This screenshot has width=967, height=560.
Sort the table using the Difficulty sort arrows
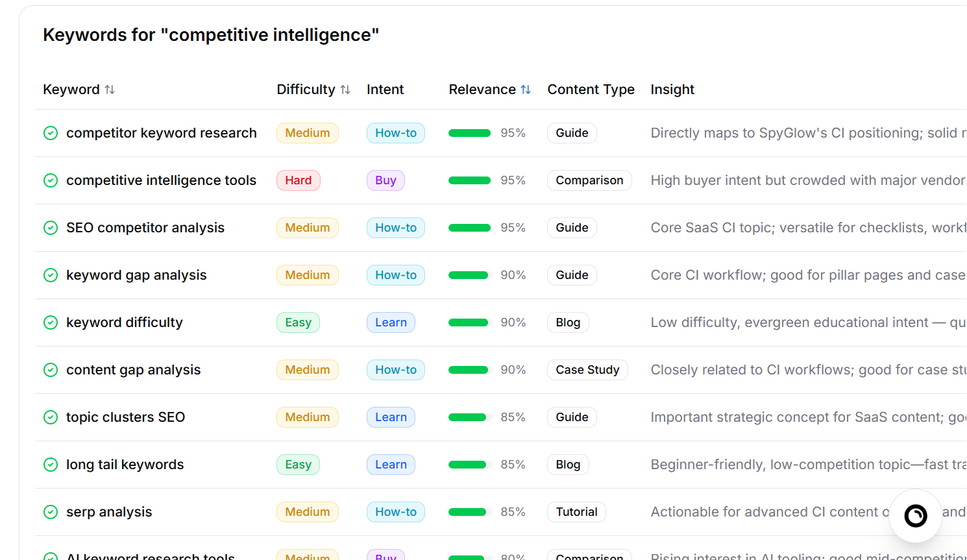click(x=345, y=90)
